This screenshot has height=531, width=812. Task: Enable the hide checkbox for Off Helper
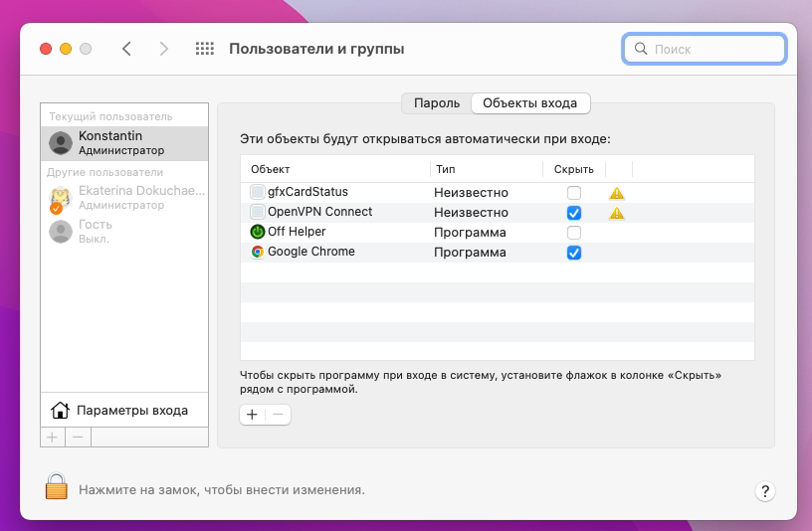pyautogui.click(x=574, y=233)
